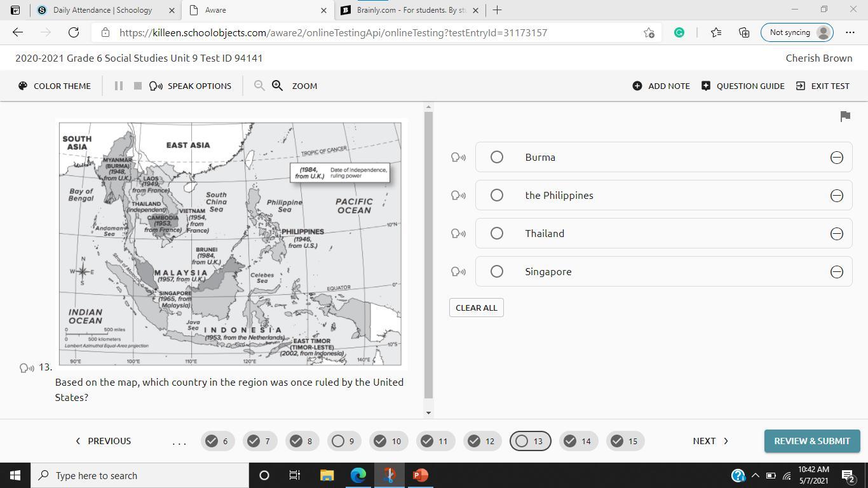Go back in the browser
This screenshot has height=488, width=868.
tap(18, 32)
